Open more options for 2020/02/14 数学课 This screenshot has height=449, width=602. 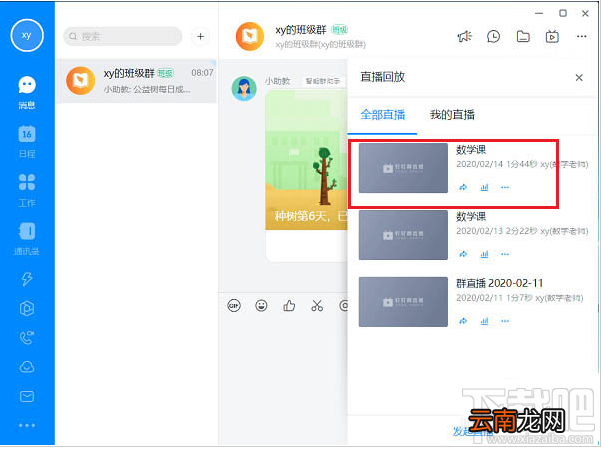point(505,187)
